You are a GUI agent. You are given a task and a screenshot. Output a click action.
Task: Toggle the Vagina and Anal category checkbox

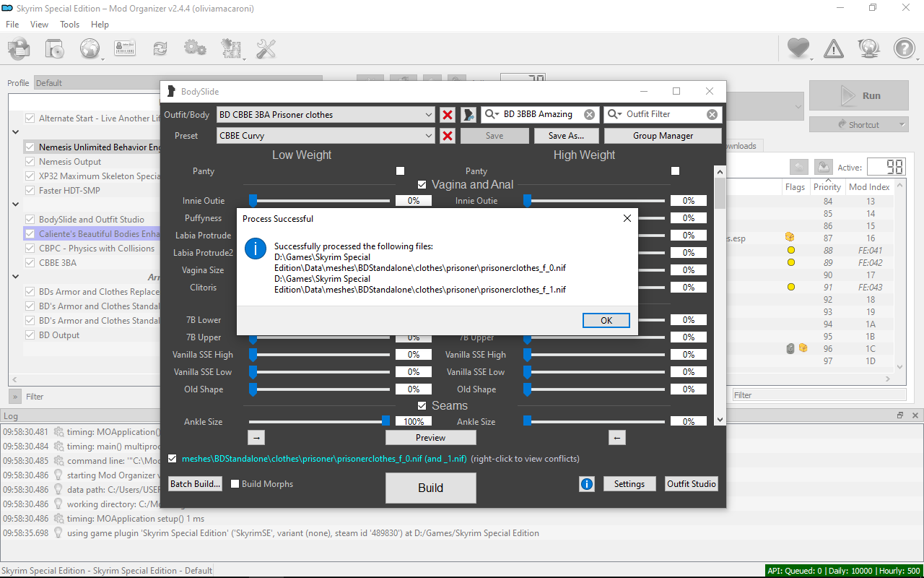[x=422, y=185]
